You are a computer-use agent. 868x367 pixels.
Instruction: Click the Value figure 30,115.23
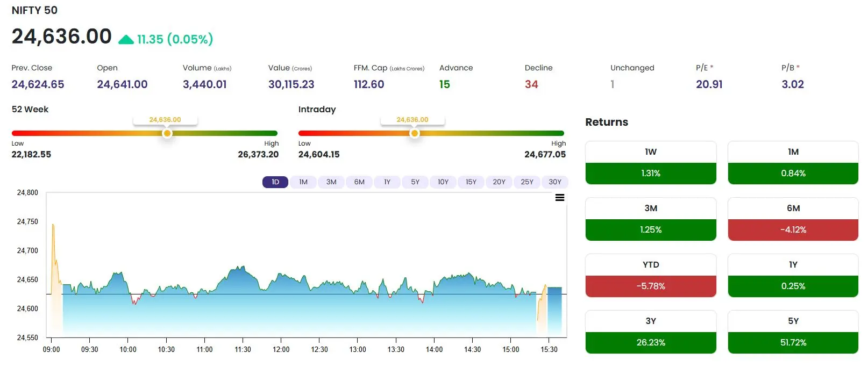(x=291, y=84)
